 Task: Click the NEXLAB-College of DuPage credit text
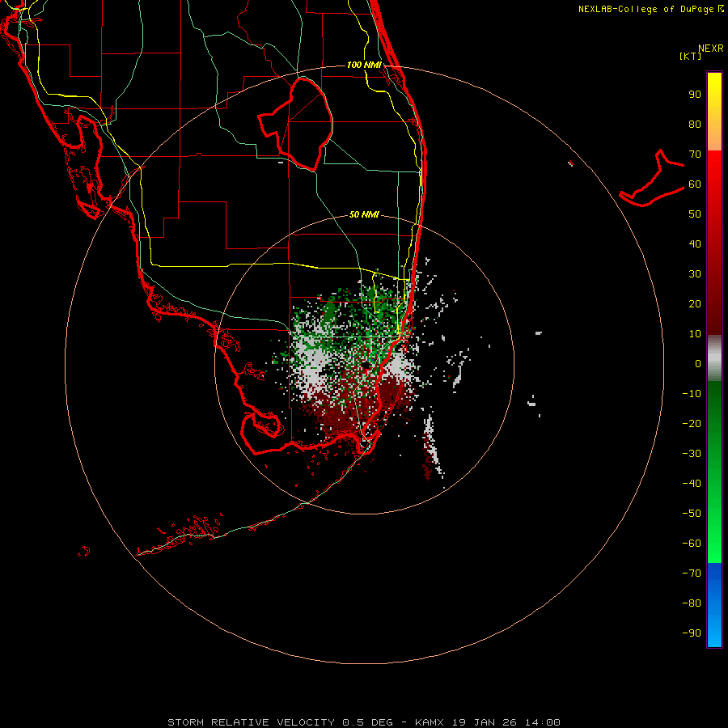pos(650,9)
